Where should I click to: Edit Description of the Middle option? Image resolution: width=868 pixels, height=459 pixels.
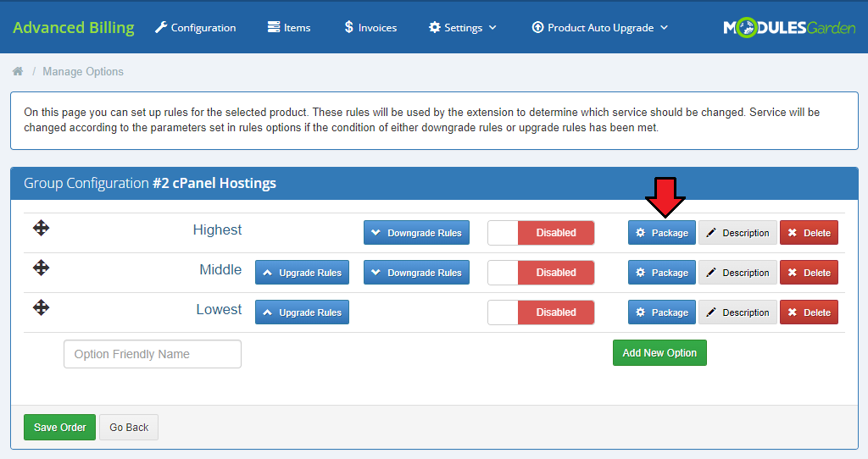738,273
